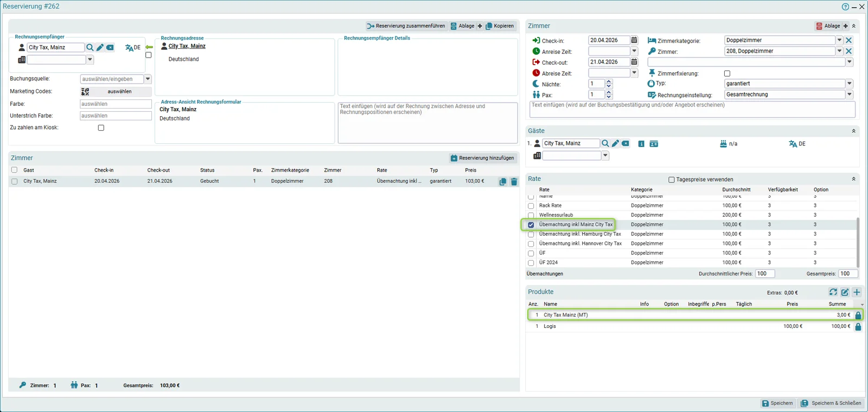Tick the Zimmerfixierung checkbox
This screenshot has height=412, width=868.
[x=727, y=73]
